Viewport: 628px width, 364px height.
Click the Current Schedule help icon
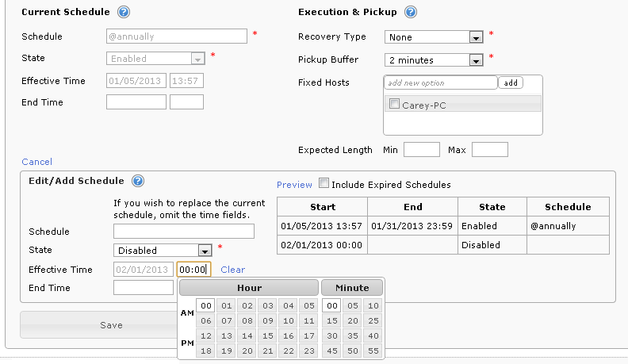(x=123, y=12)
